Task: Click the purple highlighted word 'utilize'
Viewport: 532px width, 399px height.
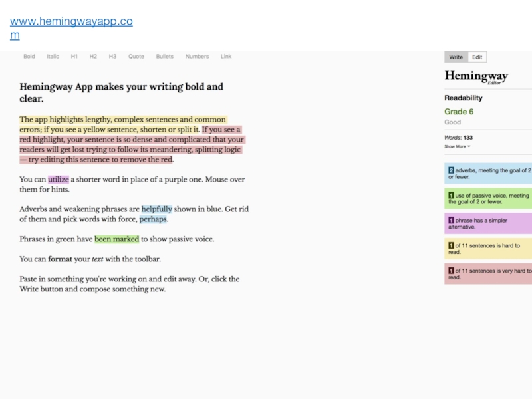Action: pos(59,179)
